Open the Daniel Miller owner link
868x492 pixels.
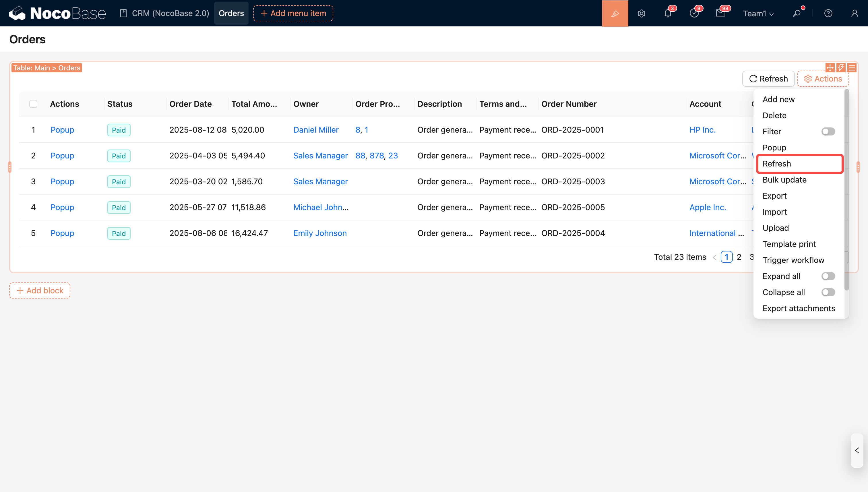pos(315,130)
